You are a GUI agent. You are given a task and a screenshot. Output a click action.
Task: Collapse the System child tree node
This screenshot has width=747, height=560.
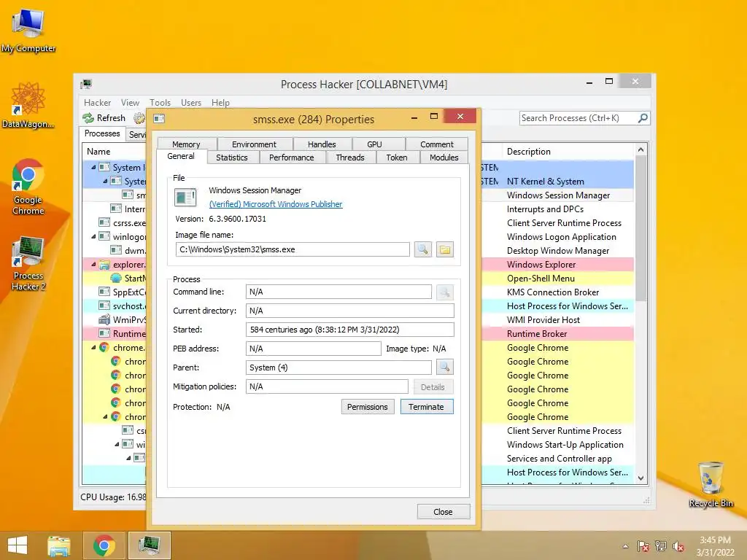105,182
